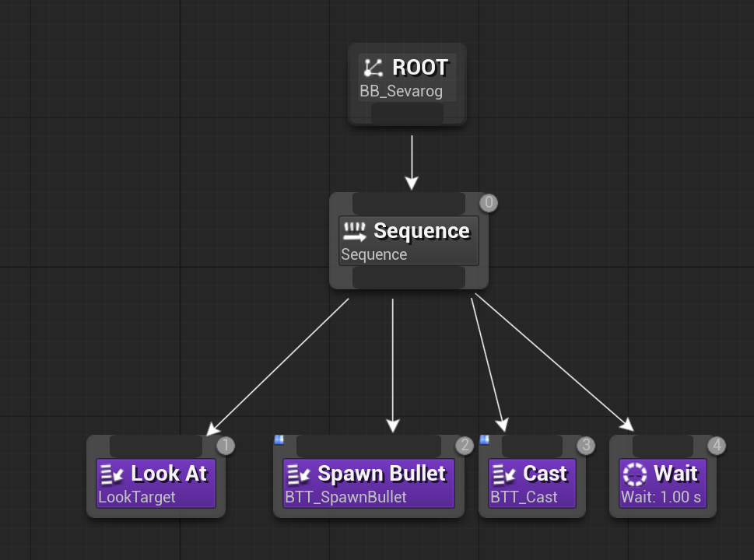
Task: Select the Look At node title
Action: coord(170,474)
